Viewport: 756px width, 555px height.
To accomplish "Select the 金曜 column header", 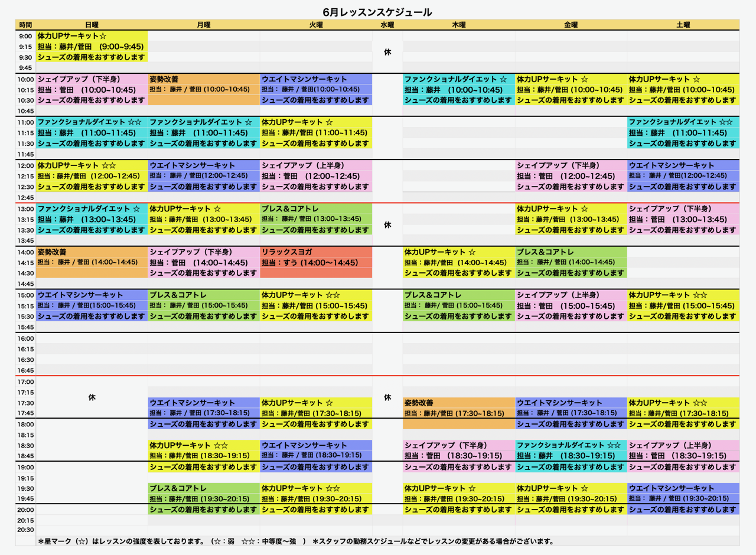I will tap(571, 25).
